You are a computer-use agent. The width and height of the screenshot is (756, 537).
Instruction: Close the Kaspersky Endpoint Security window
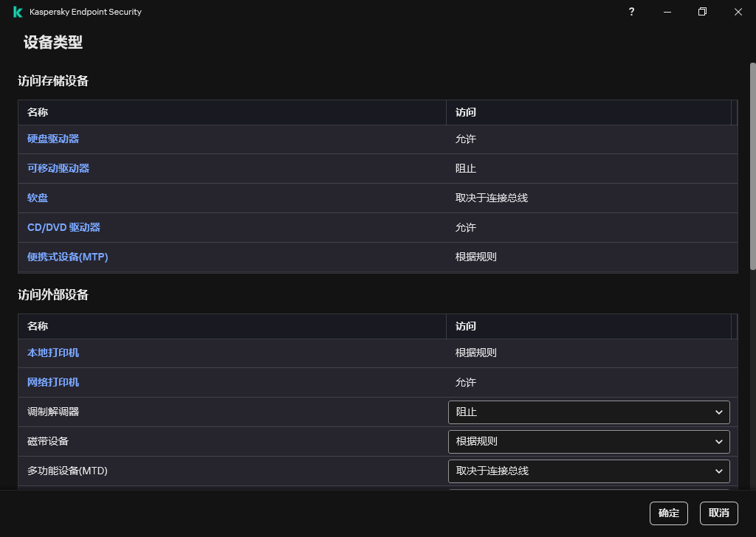[738, 12]
